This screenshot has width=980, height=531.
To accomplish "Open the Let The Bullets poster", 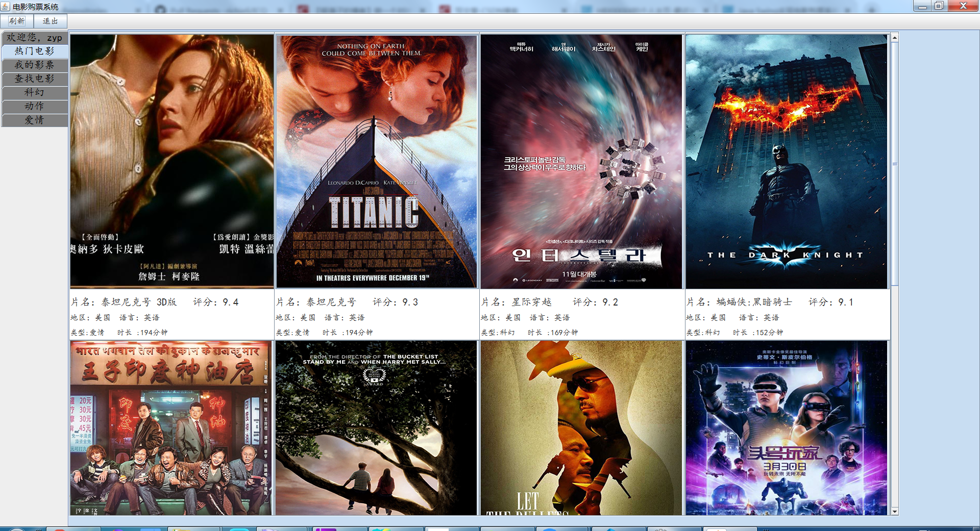I will pyautogui.click(x=581, y=428).
